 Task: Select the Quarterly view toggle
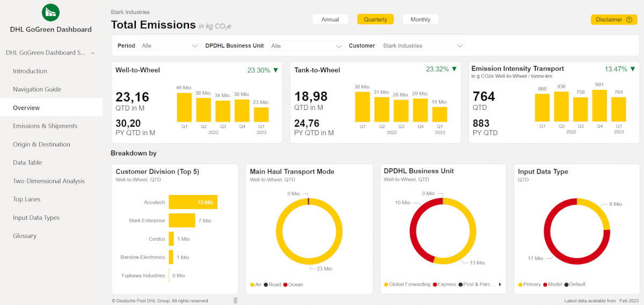pos(375,20)
